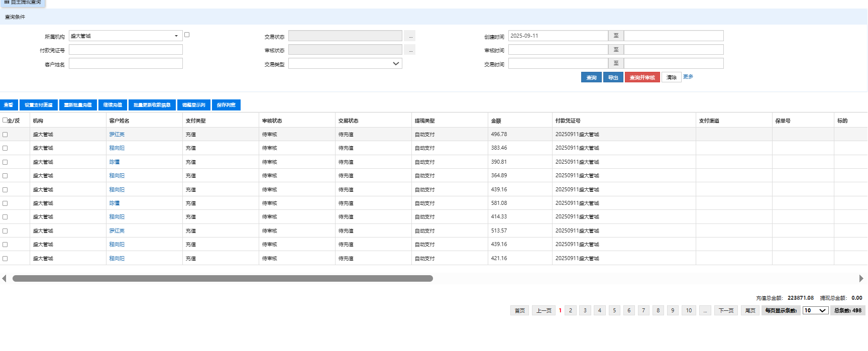Viewport: 868px width, 351px height.
Task: Check the row with amount 496.78
Action: 5,135
